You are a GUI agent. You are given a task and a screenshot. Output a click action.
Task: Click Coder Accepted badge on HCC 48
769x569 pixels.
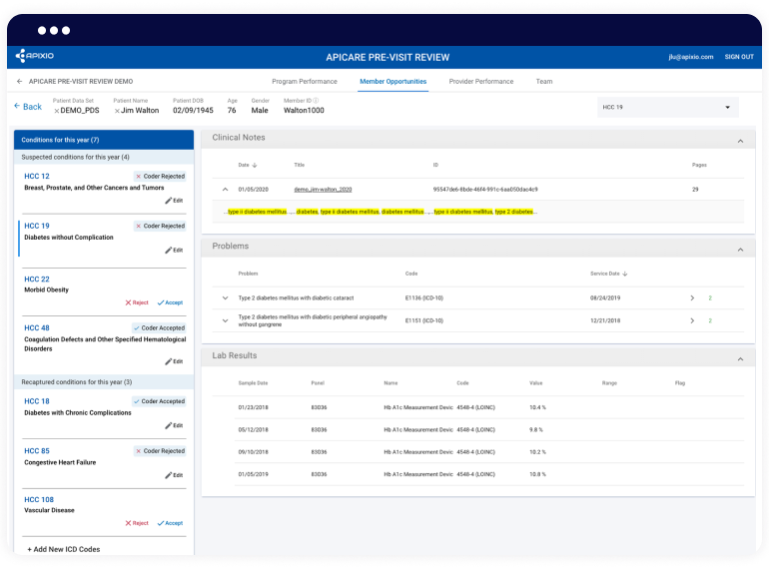(x=159, y=328)
